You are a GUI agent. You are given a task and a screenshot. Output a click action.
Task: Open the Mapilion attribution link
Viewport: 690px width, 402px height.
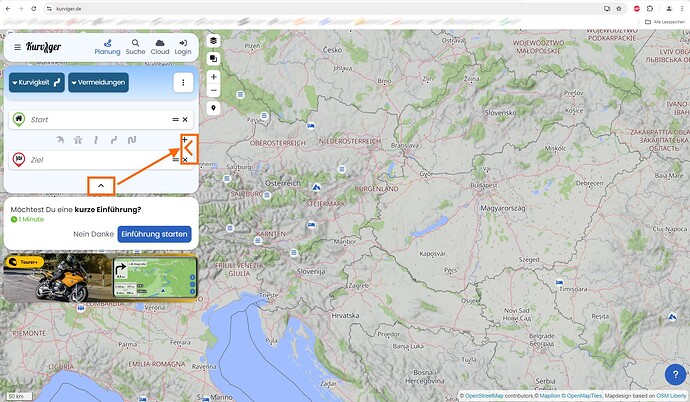pyautogui.click(x=550, y=396)
